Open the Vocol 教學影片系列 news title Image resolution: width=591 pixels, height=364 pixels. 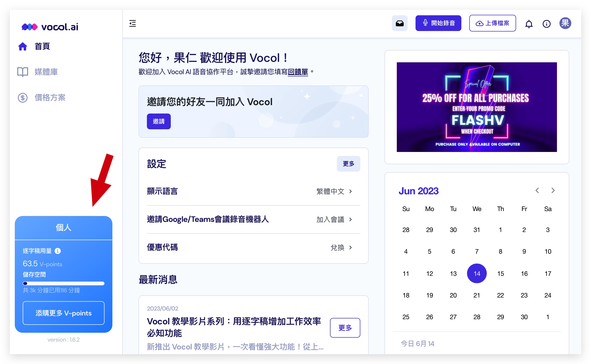234,327
